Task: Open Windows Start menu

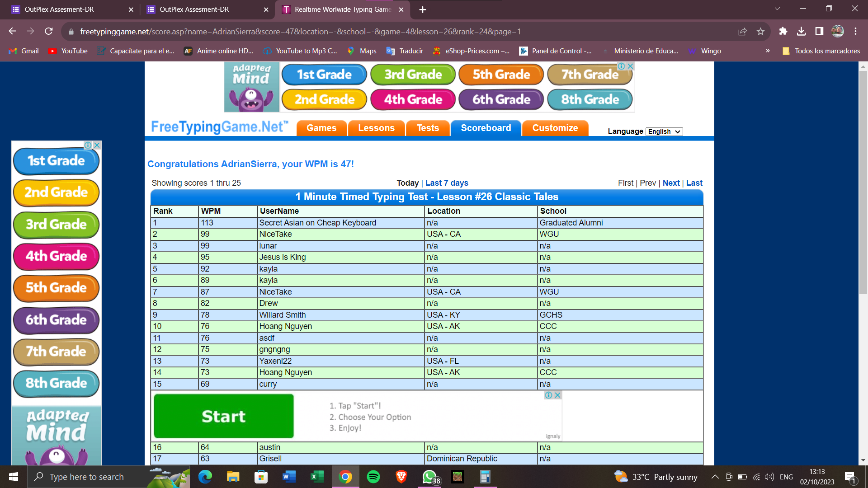Action: point(14,477)
